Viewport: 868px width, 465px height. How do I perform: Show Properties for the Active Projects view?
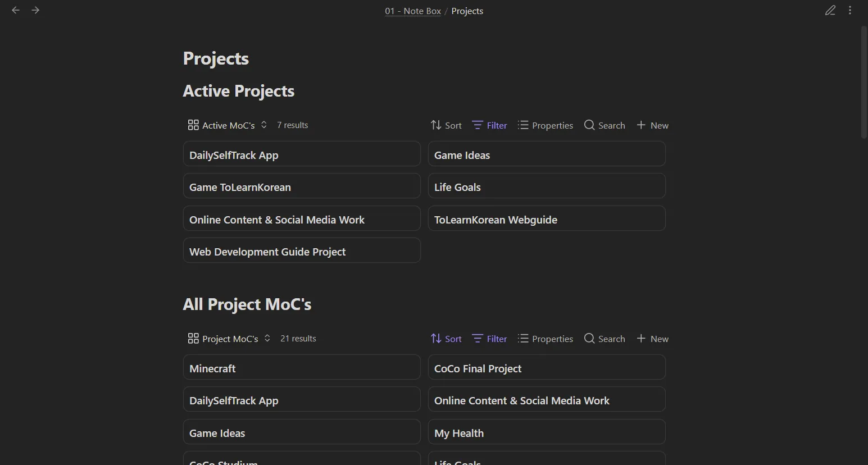[544, 125]
